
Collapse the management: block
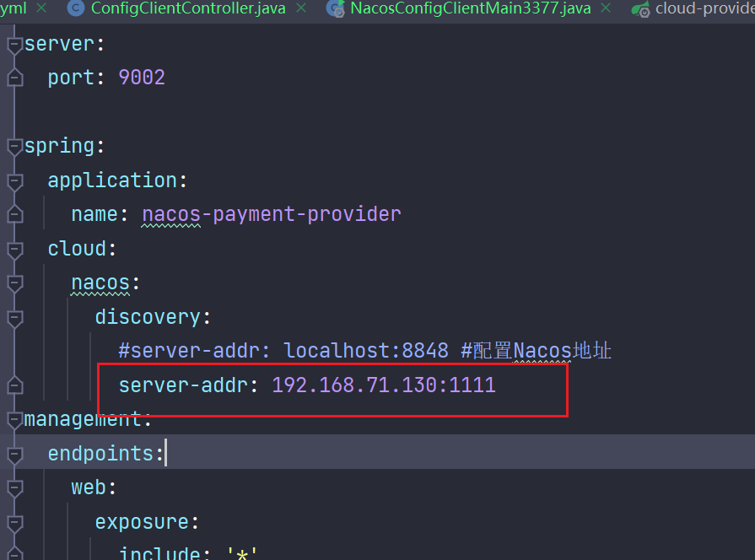pyautogui.click(x=15, y=420)
